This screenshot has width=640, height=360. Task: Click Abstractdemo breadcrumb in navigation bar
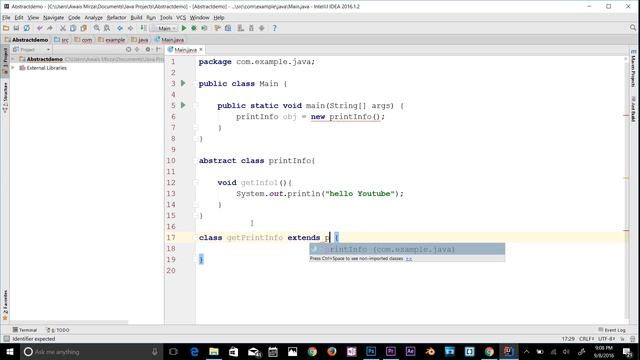coord(27,40)
